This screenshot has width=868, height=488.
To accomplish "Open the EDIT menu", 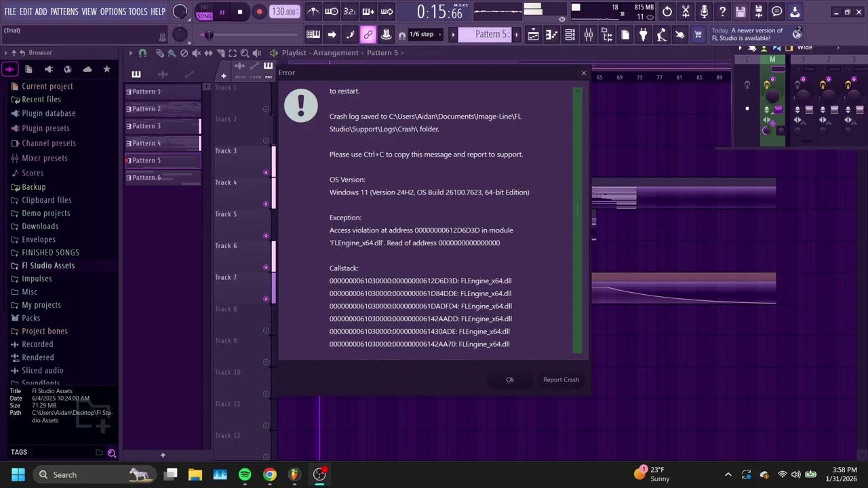I will pos(26,12).
